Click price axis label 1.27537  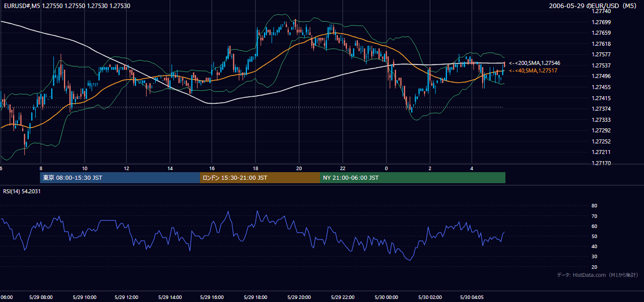601,65
